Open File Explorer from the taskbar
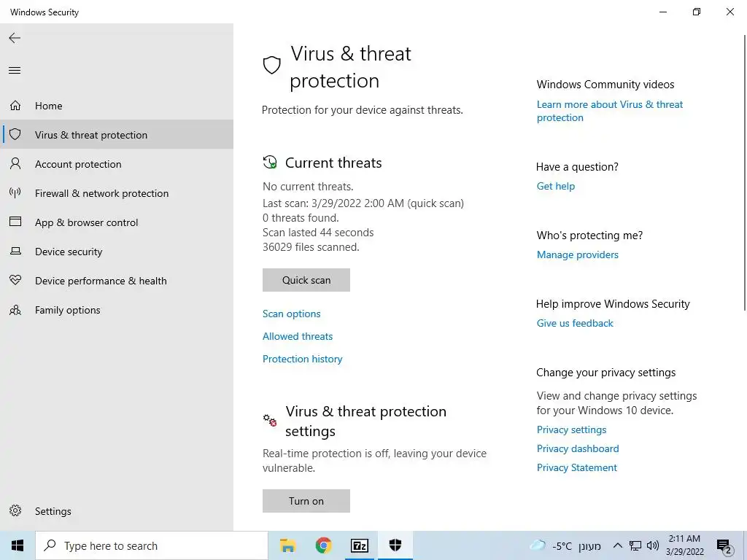Viewport: 747px width, 560px height. [x=287, y=545]
